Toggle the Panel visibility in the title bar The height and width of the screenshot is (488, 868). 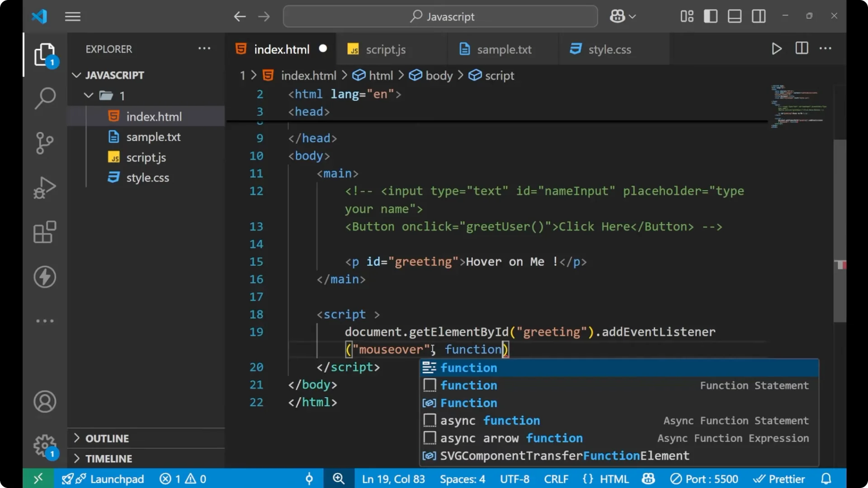point(734,16)
